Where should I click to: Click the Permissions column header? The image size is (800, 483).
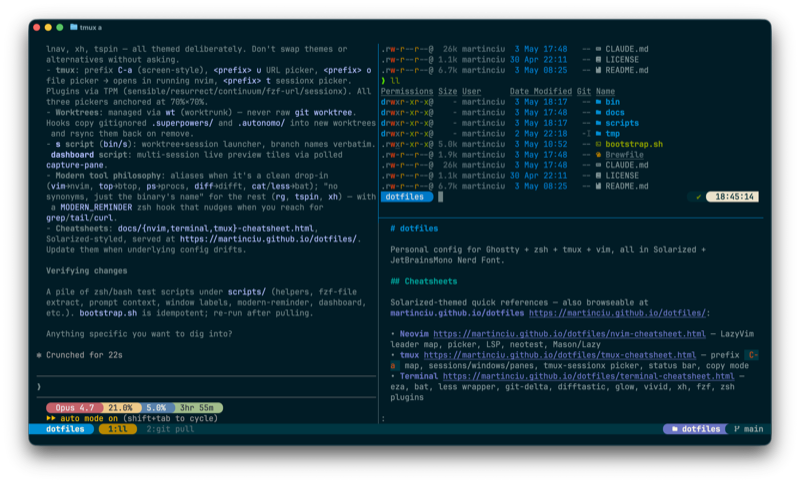[407, 91]
